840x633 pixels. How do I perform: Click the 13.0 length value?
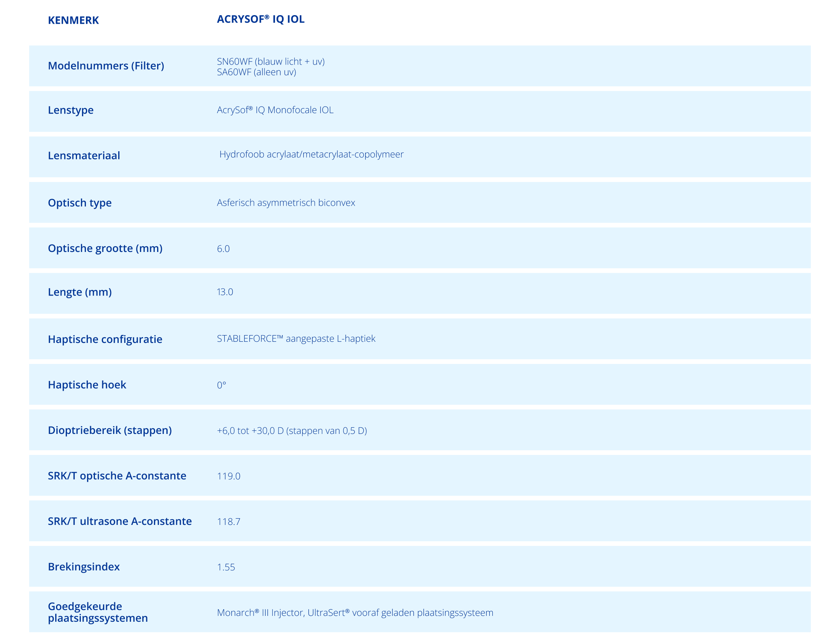coord(225,292)
